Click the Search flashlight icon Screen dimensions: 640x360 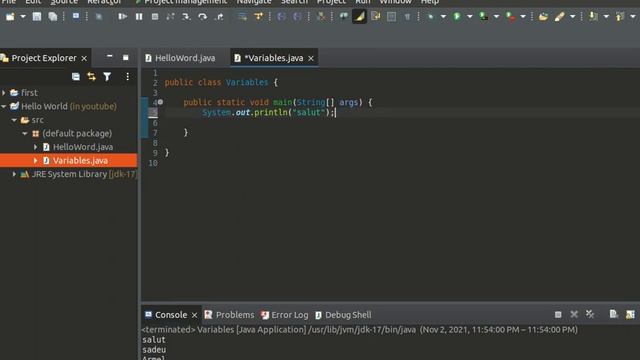pos(559,17)
